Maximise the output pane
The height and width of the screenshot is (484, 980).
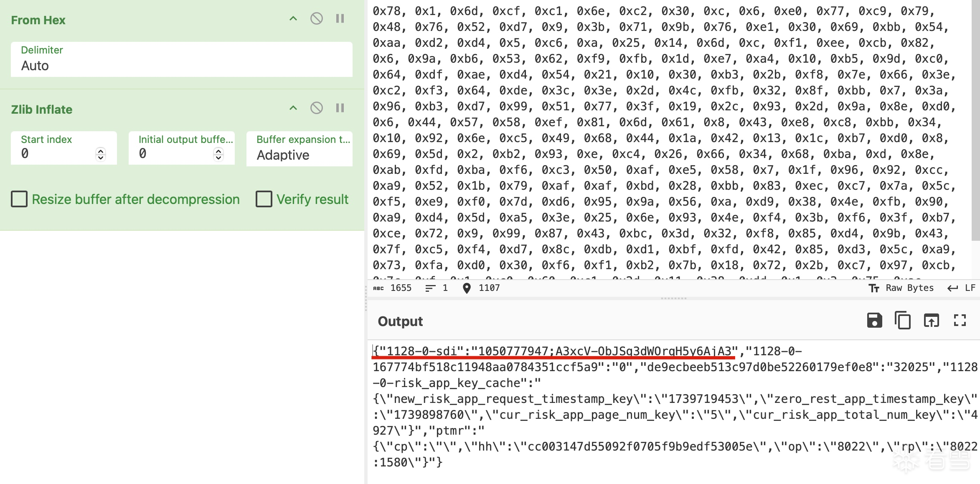960,321
